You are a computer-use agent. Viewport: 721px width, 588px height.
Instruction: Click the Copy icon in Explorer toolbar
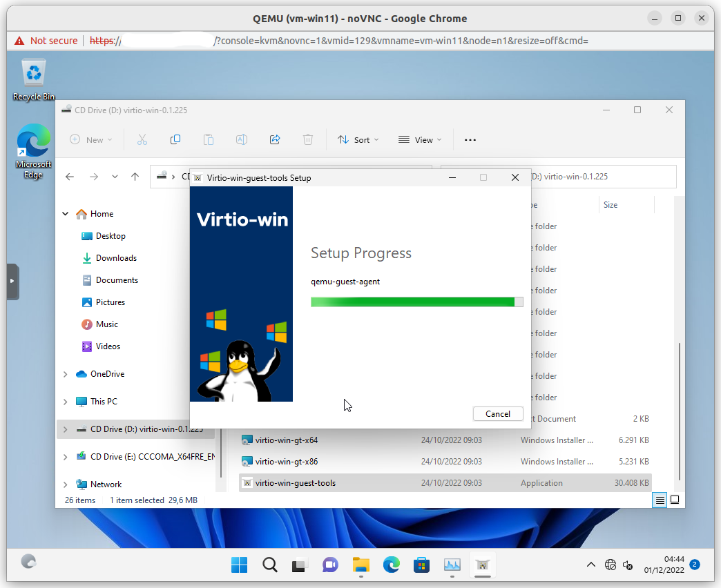click(x=175, y=139)
